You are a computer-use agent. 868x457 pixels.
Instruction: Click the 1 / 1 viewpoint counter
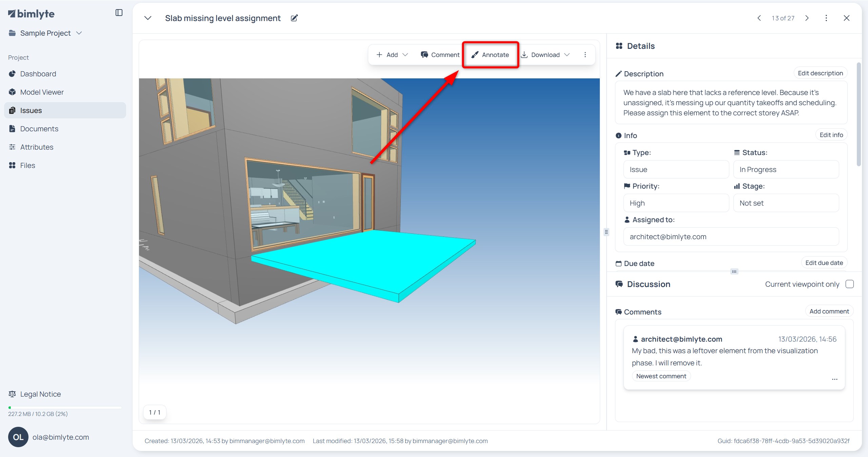click(x=155, y=412)
